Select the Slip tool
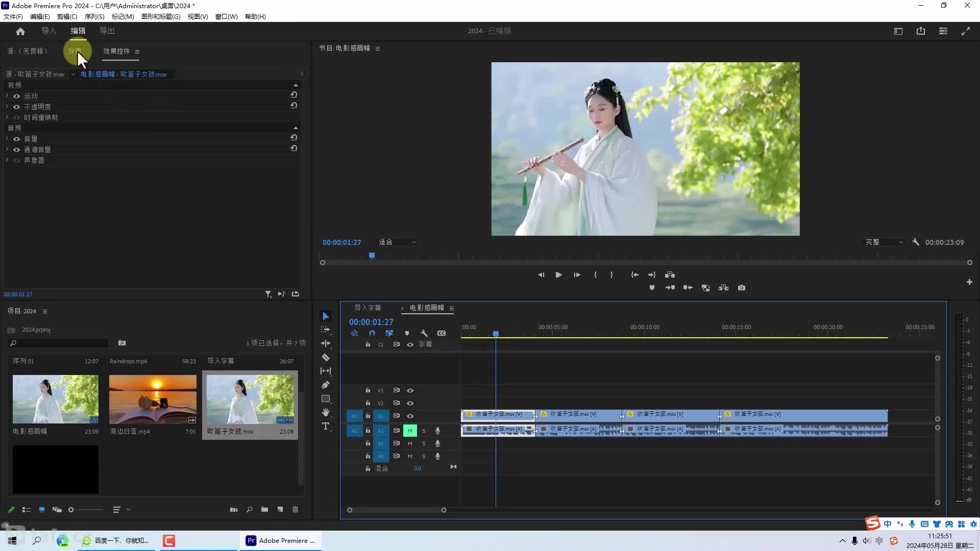Screen dimensions: 980x551 point(326,371)
